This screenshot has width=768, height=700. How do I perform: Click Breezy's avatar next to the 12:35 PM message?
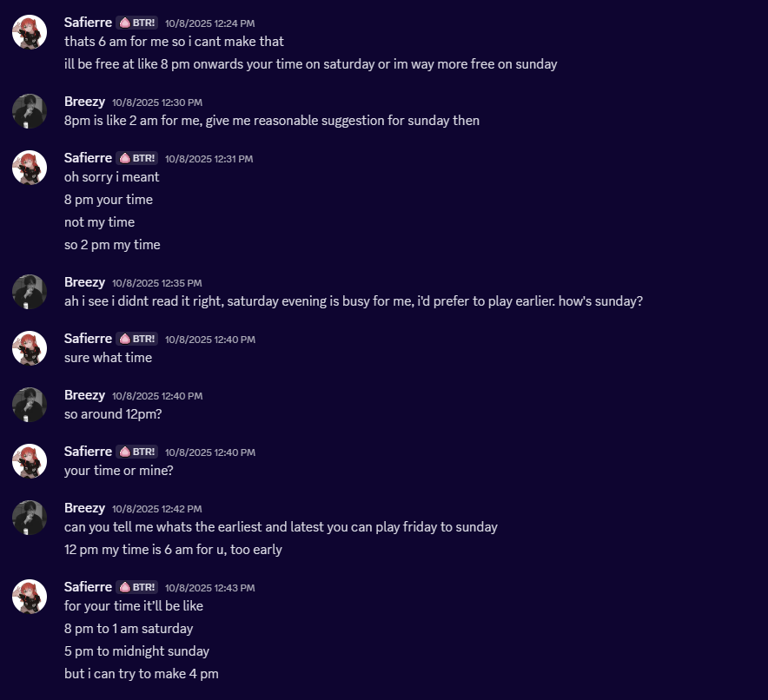[30, 292]
